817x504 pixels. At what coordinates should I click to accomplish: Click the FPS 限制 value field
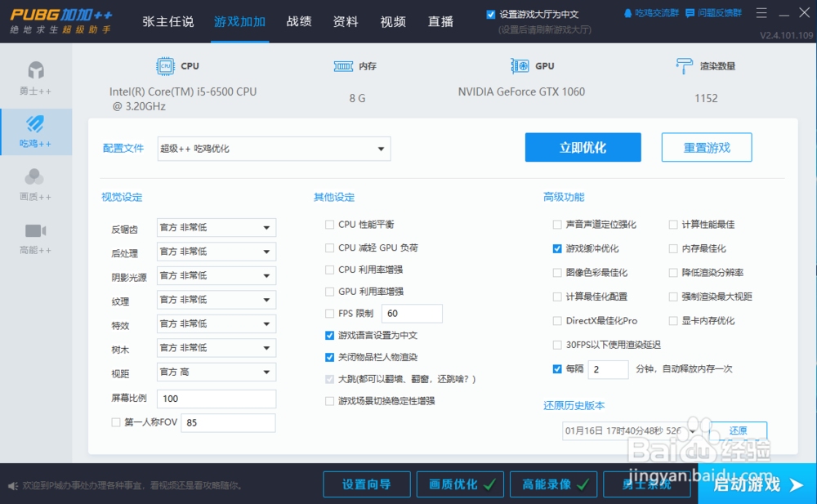click(x=412, y=314)
